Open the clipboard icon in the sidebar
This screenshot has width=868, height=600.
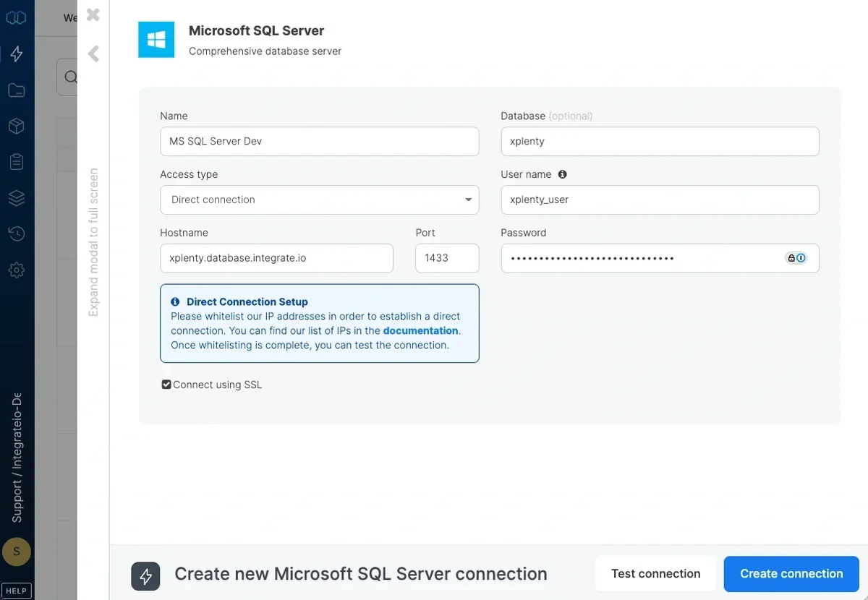click(x=16, y=161)
